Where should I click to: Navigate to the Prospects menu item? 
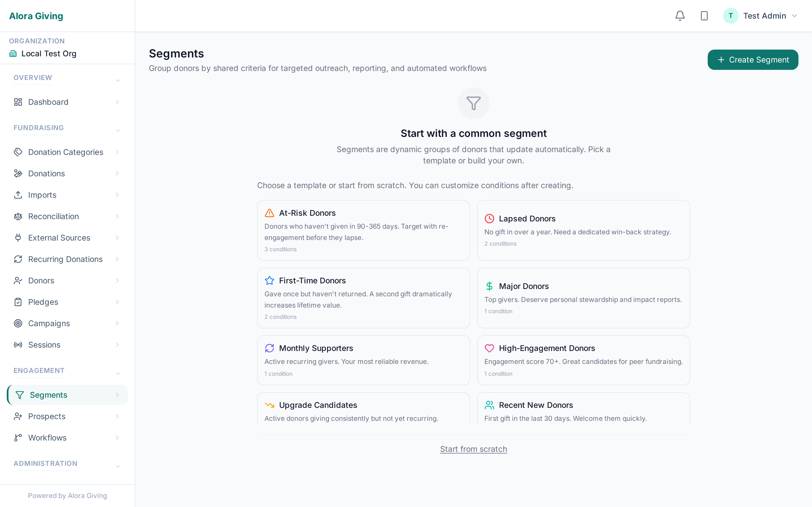(x=47, y=416)
